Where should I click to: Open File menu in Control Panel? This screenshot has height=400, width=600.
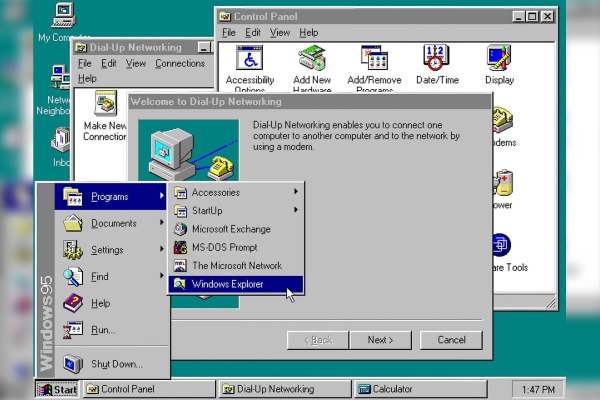click(229, 33)
